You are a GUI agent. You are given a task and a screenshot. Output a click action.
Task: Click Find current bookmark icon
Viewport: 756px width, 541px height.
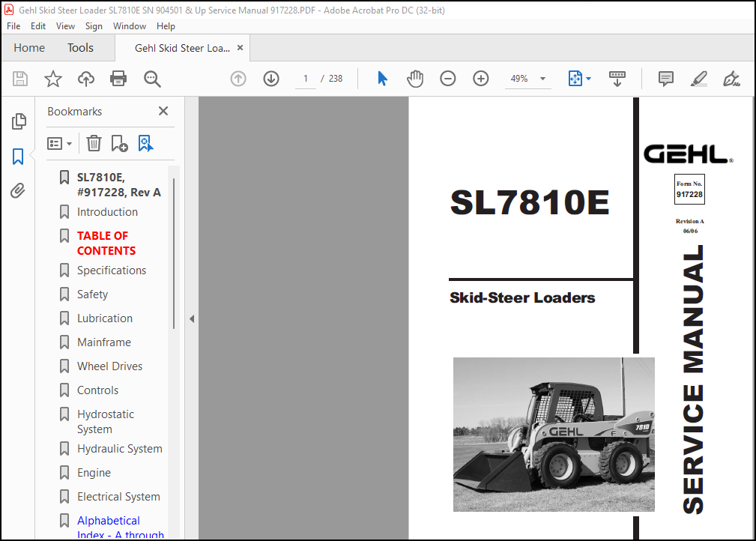[145, 143]
